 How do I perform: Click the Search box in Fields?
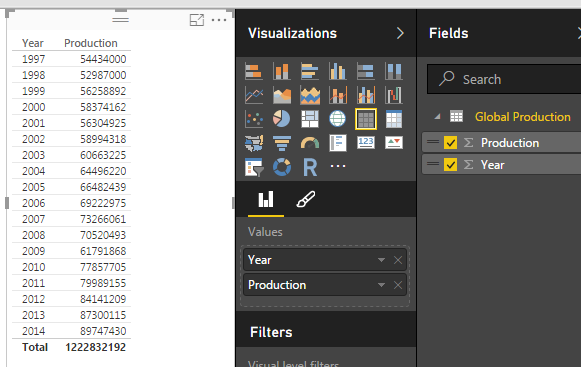click(504, 79)
